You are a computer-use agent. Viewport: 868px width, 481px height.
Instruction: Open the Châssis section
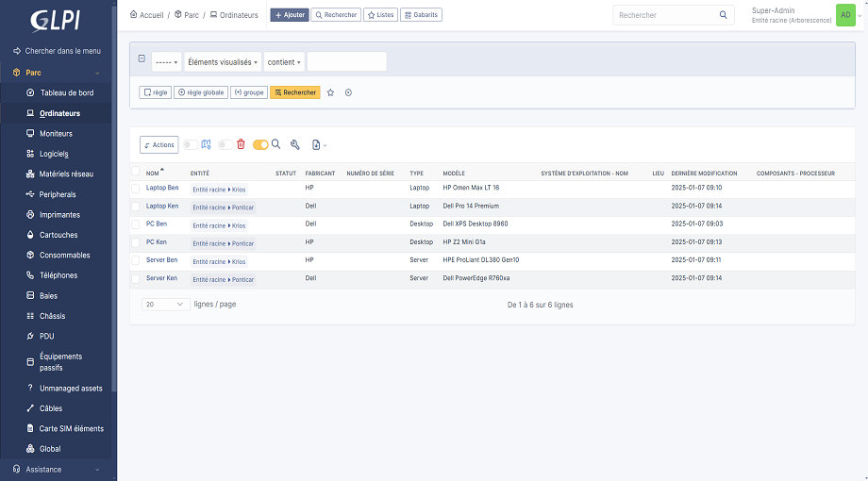[x=52, y=316]
